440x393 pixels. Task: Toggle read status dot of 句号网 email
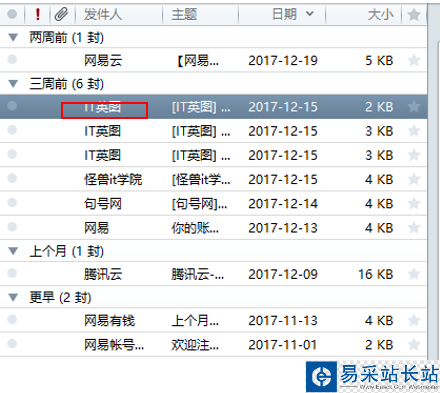[12, 203]
